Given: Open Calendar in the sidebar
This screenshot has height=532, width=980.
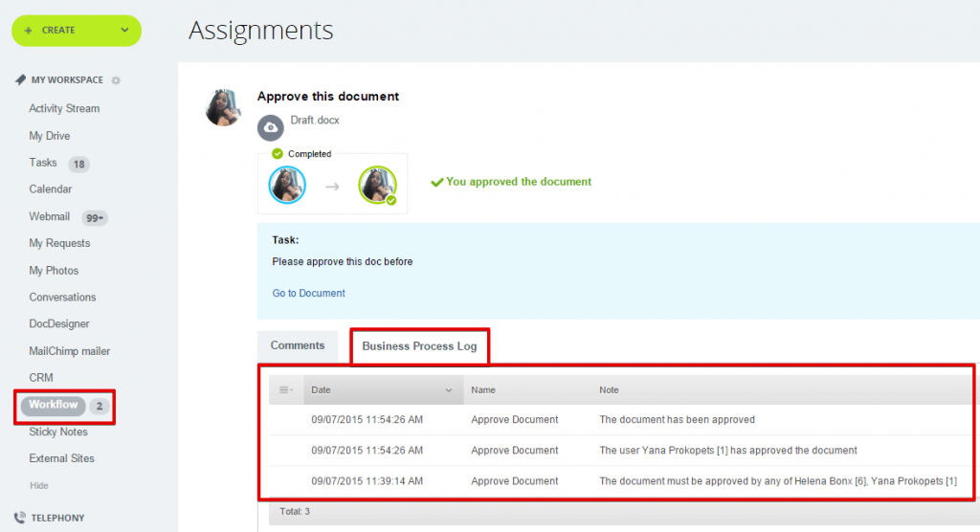Looking at the screenshot, I should tap(50, 189).
